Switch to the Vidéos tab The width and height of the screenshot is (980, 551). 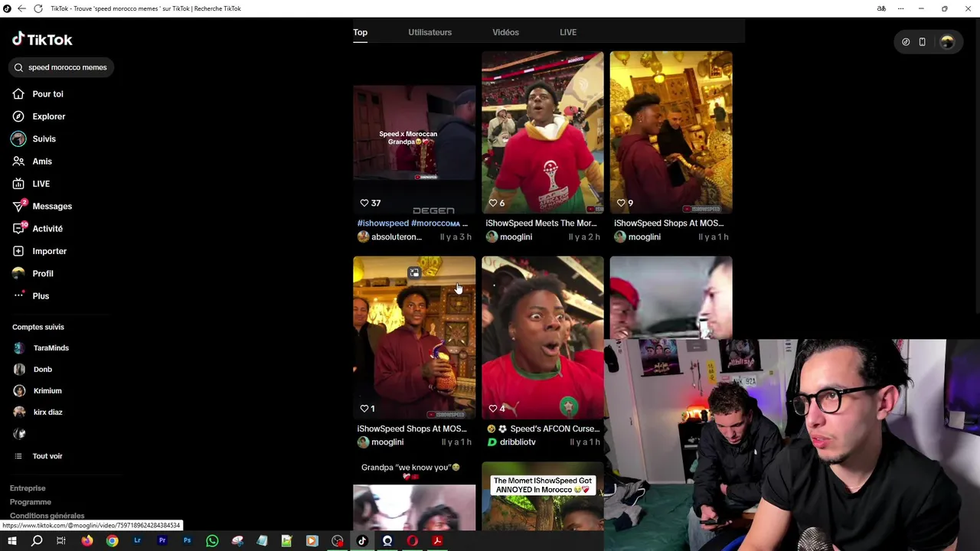505,32
